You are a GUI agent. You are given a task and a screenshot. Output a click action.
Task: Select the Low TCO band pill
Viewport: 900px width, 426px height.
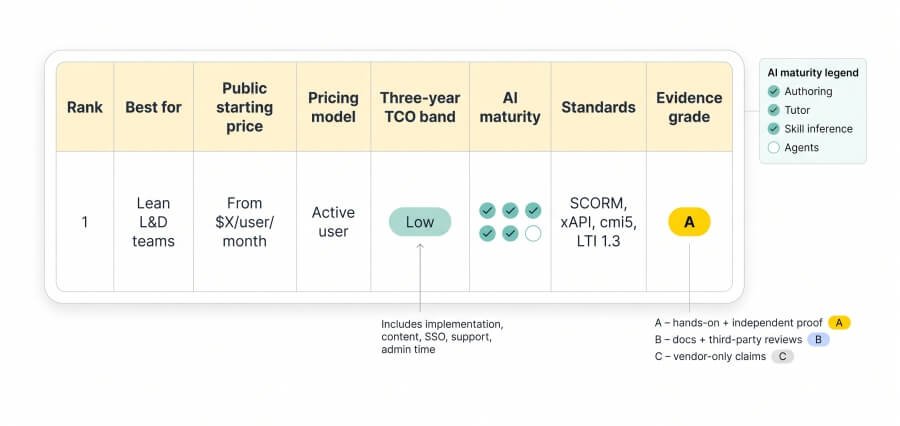tap(420, 222)
